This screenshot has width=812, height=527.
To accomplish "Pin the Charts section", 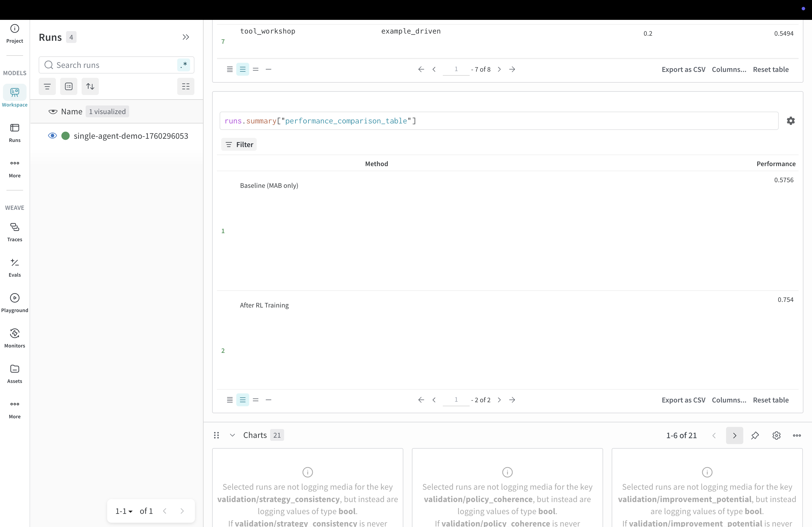I will pyautogui.click(x=755, y=435).
